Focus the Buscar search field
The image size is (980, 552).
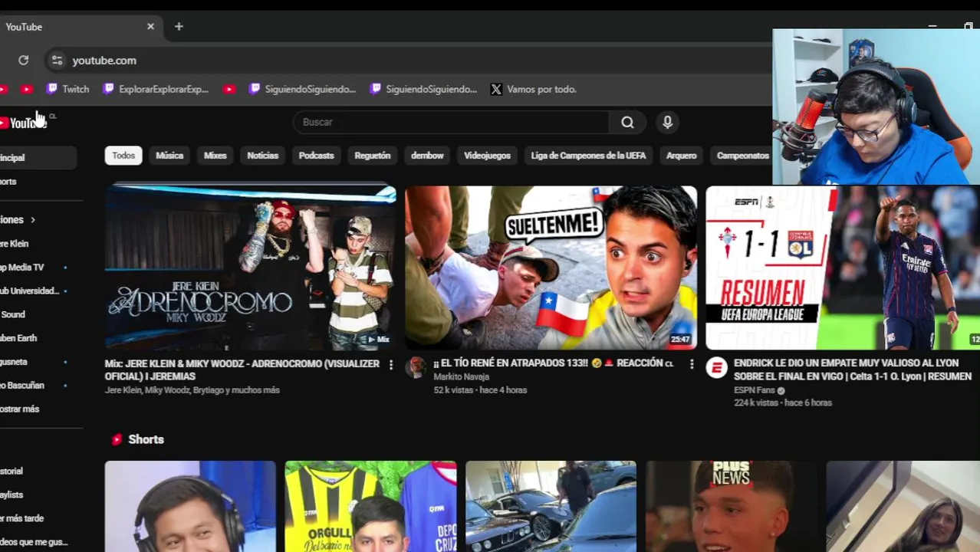451,122
